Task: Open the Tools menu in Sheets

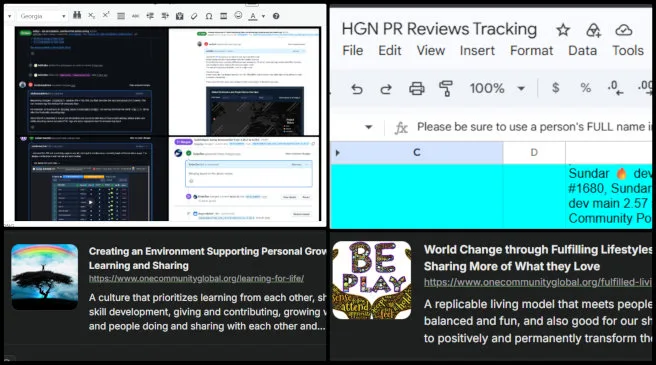Action: (x=628, y=51)
